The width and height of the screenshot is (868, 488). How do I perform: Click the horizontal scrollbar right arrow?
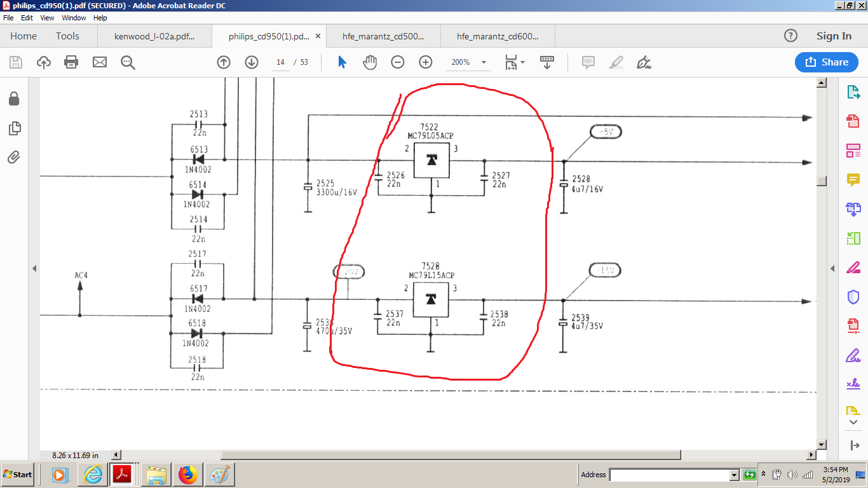pyautogui.click(x=811, y=455)
